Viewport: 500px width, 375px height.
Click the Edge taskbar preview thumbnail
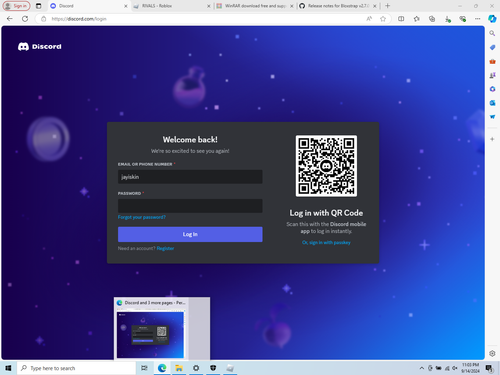coord(150,334)
